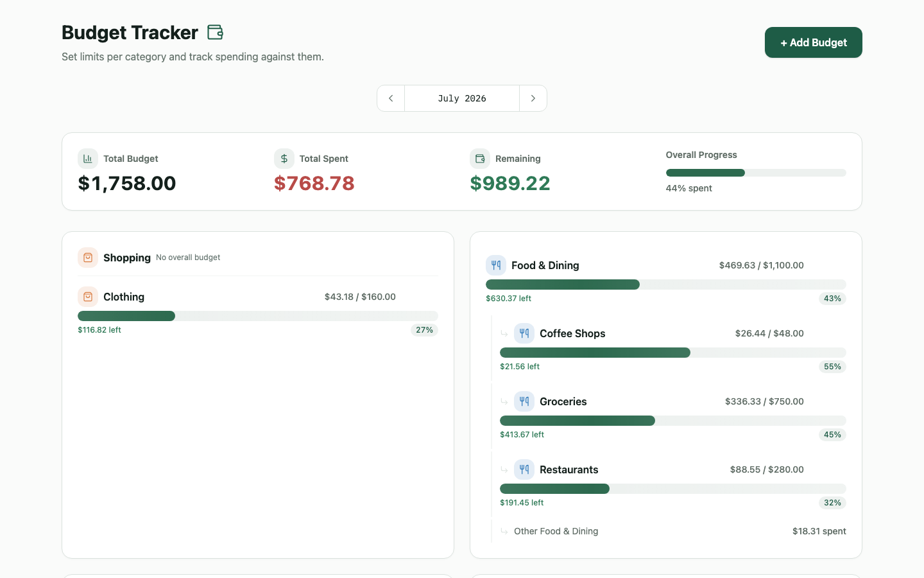924x578 pixels.
Task: Open the Restaurants budget title
Action: click(x=569, y=469)
